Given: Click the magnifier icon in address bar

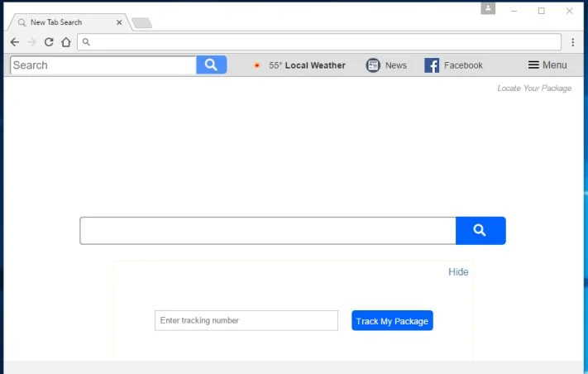Looking at the screenshot, I should pos(86,42).
